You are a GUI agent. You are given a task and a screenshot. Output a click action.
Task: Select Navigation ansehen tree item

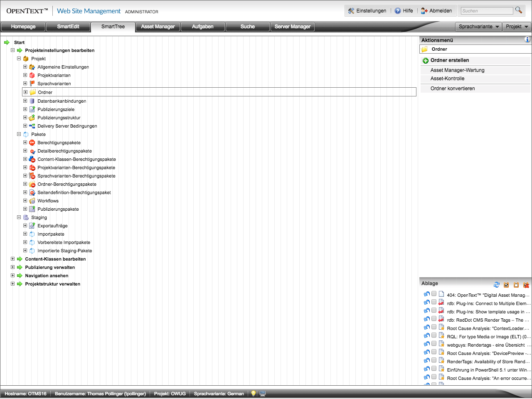click(x=47, y=276)
